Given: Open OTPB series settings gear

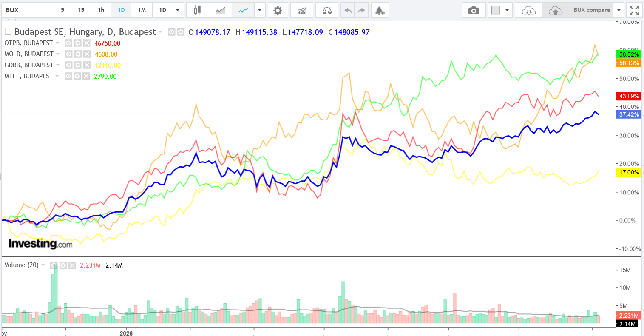Looking at the screenshot, I should pyautogui.click(x=77, y=43).
